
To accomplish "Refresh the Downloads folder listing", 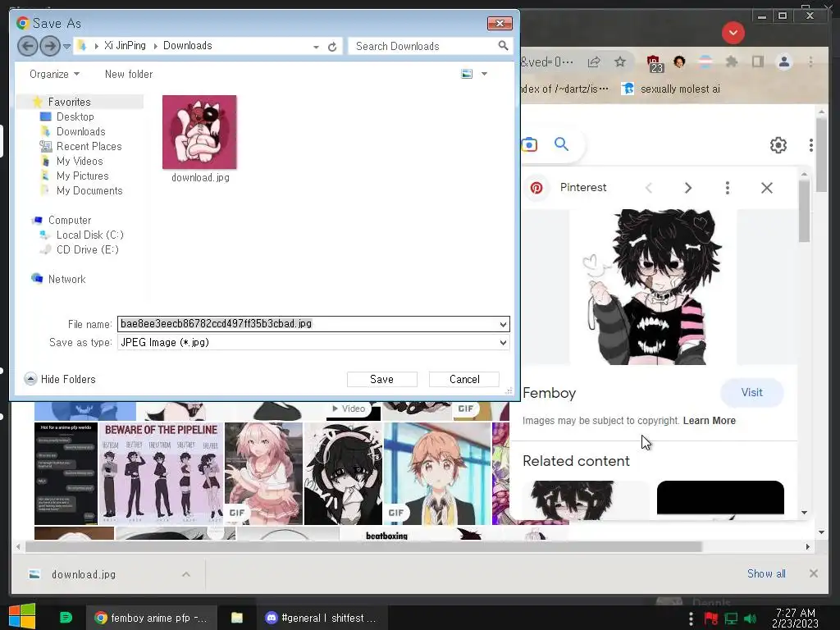I will coord(332,47).
